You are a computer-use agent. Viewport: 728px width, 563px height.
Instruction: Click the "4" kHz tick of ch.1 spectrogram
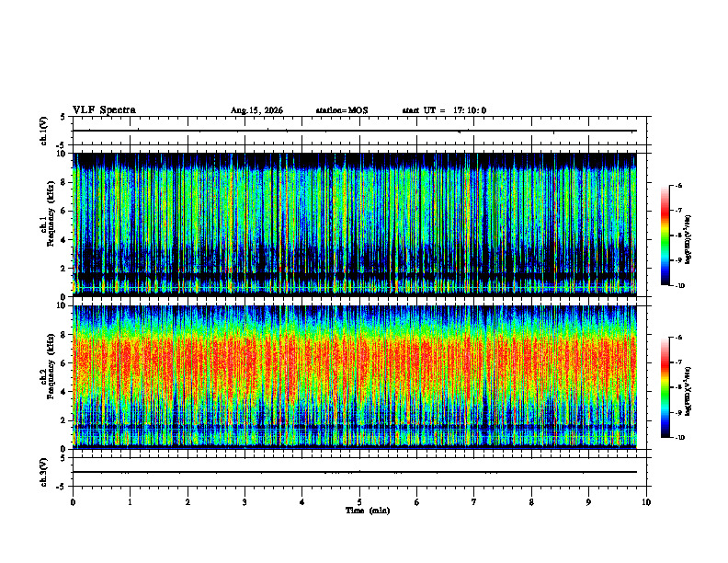63,240
